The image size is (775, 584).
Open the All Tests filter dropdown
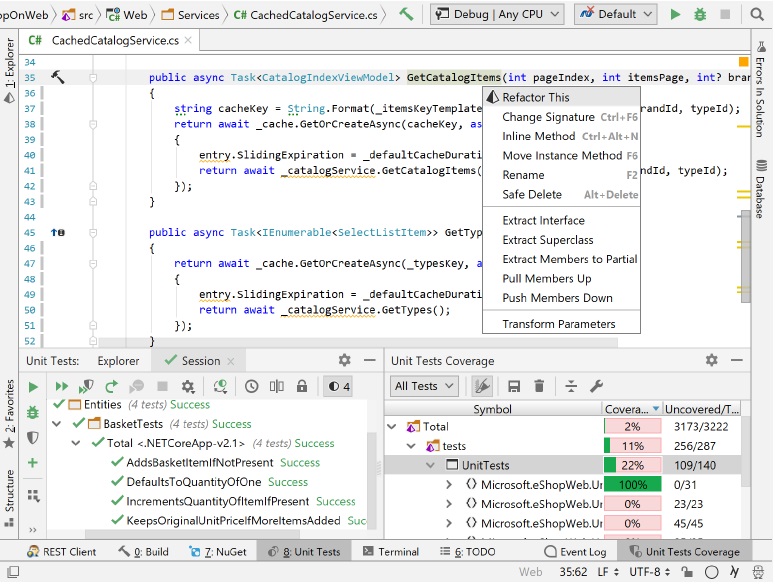[x=424, y=386]
